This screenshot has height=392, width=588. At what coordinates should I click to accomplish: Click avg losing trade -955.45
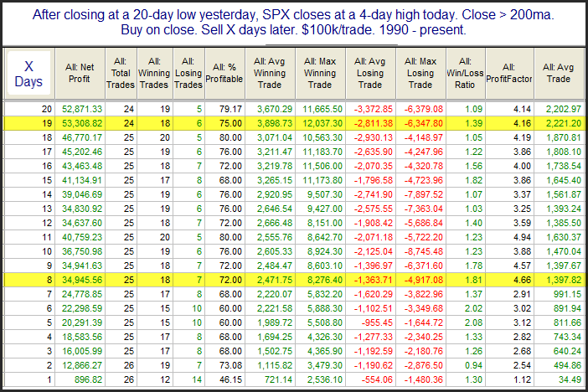(x=377, y=323)
